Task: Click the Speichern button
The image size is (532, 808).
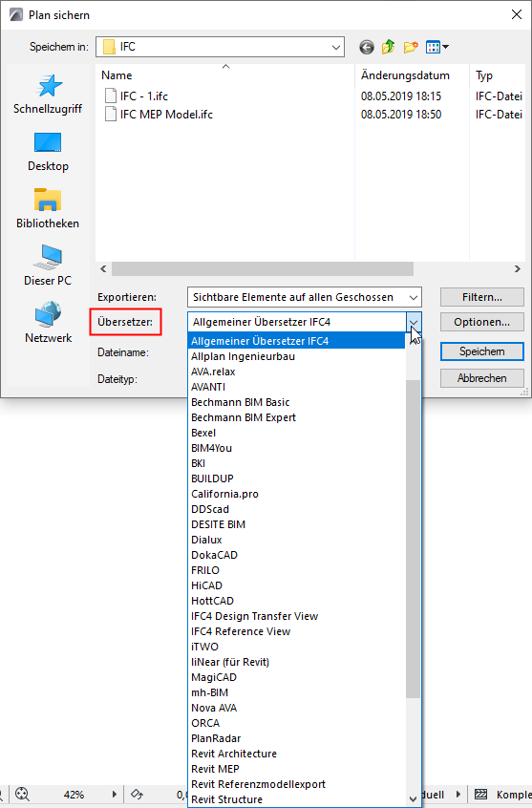Action: tap(482, 351)
